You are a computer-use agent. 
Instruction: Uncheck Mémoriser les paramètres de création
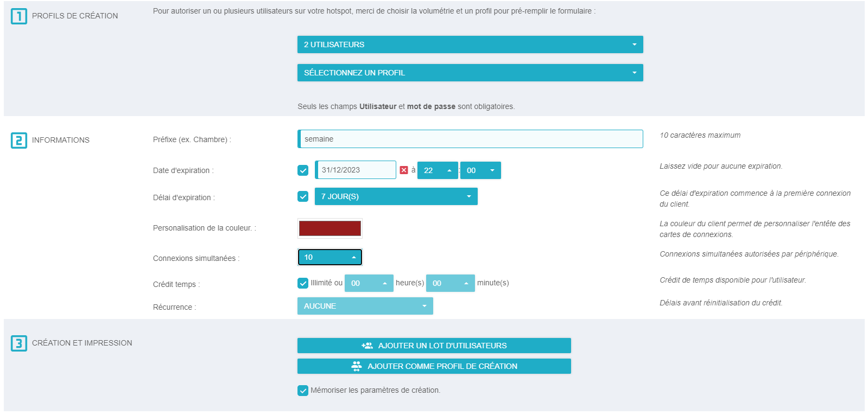(303, 391)
